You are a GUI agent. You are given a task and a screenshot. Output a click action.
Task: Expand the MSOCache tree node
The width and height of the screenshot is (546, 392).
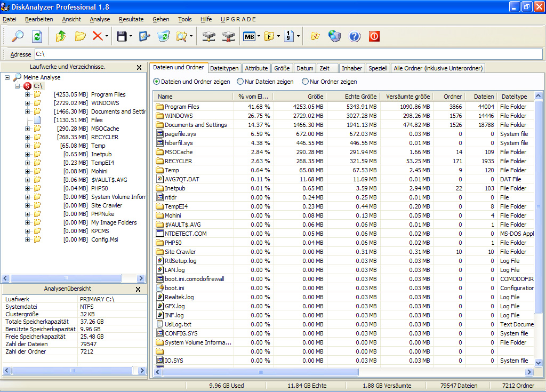click(x=27, y=129)
